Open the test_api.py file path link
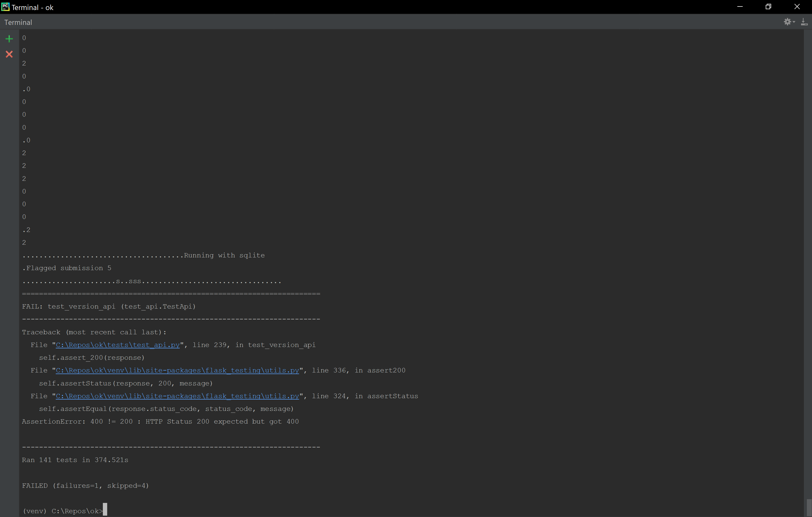This screenshot has width=812, height=517. [118, 345]
